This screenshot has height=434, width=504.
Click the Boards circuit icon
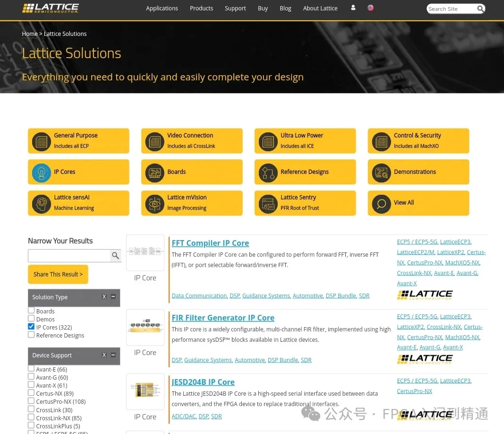[x=154, y=173]
